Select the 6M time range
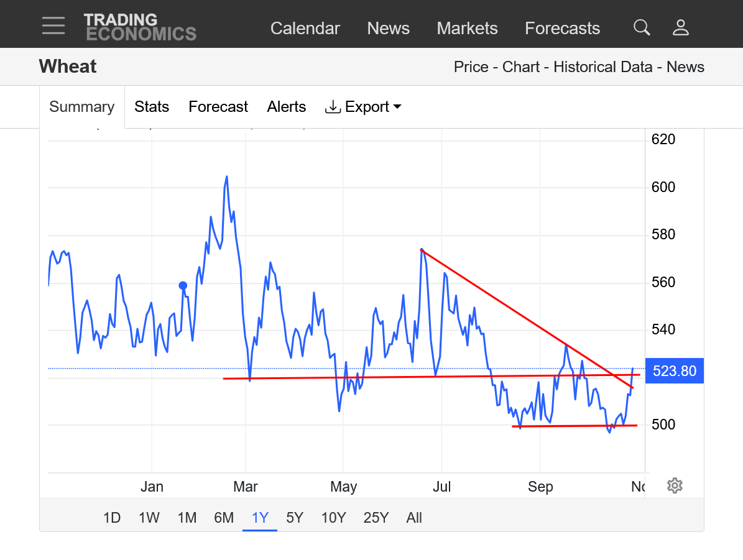The width and height of the screenshot is (743, 560). coord(224,518)
